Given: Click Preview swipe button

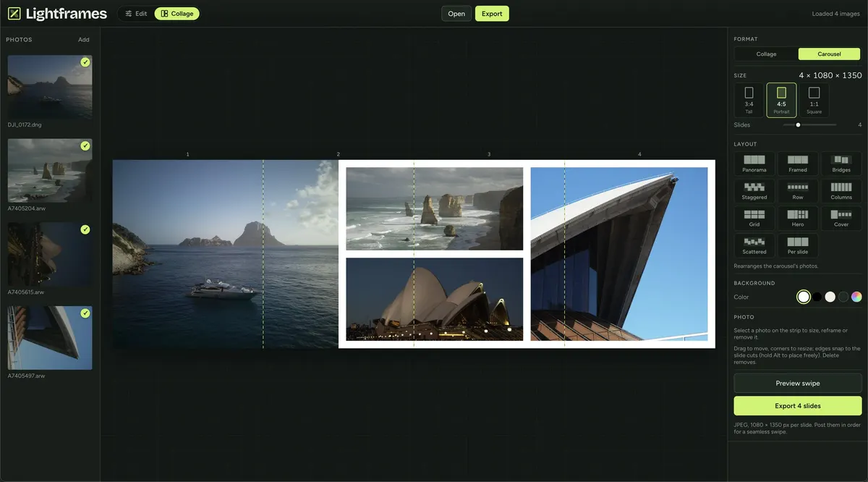Looking at the screenshot, I should tap(798, 383).
